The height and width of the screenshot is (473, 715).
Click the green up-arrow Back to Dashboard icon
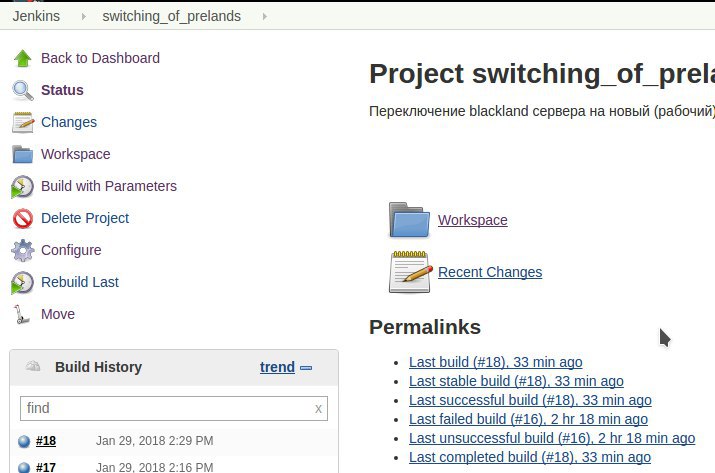pyautogui.click(x=22, y=58)
